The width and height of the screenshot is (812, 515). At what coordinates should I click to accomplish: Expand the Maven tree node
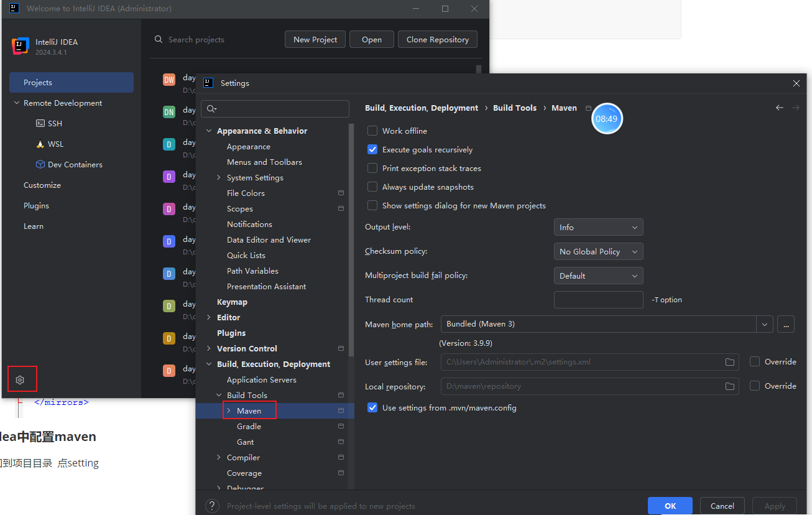229,411
